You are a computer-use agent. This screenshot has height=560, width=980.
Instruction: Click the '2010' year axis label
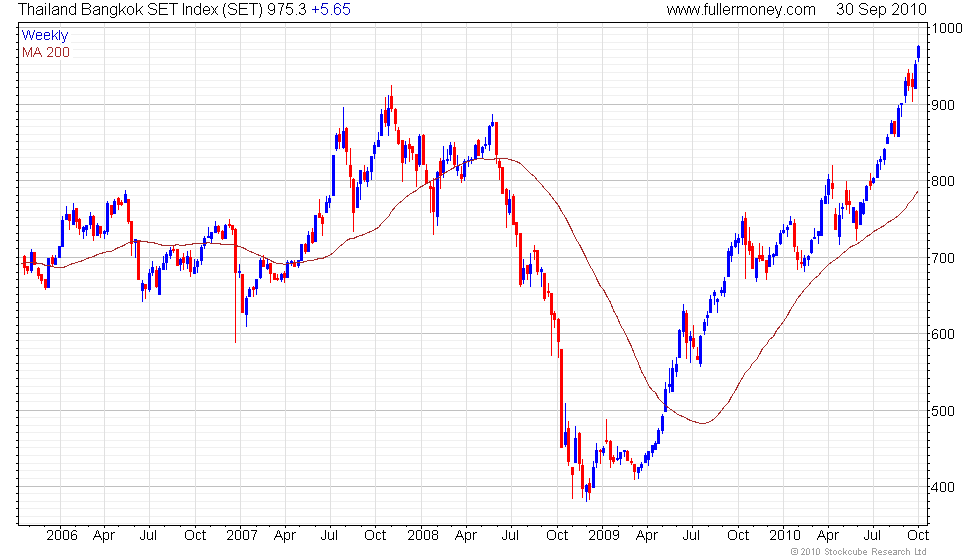pyautogui.click(x=784, y=535)
